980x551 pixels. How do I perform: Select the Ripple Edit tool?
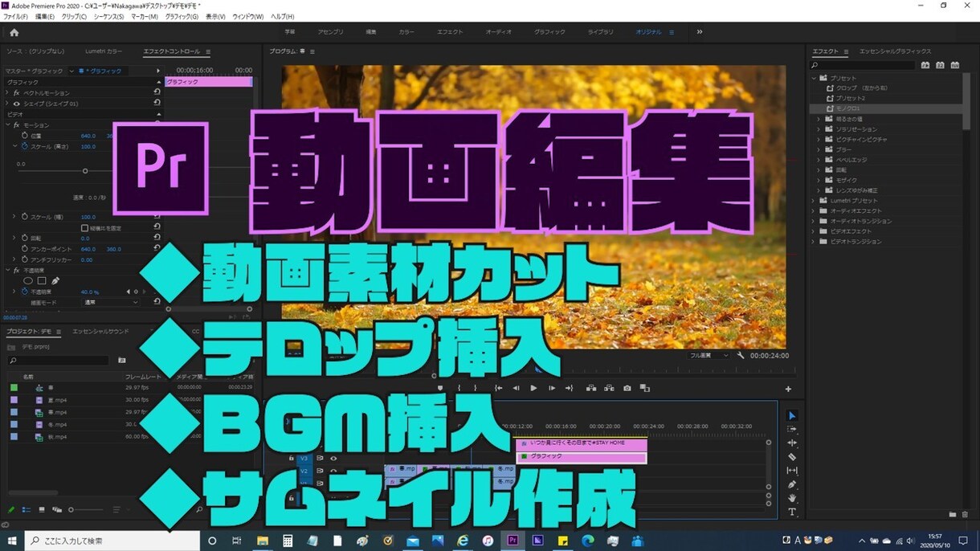click(x=792, y=443)
